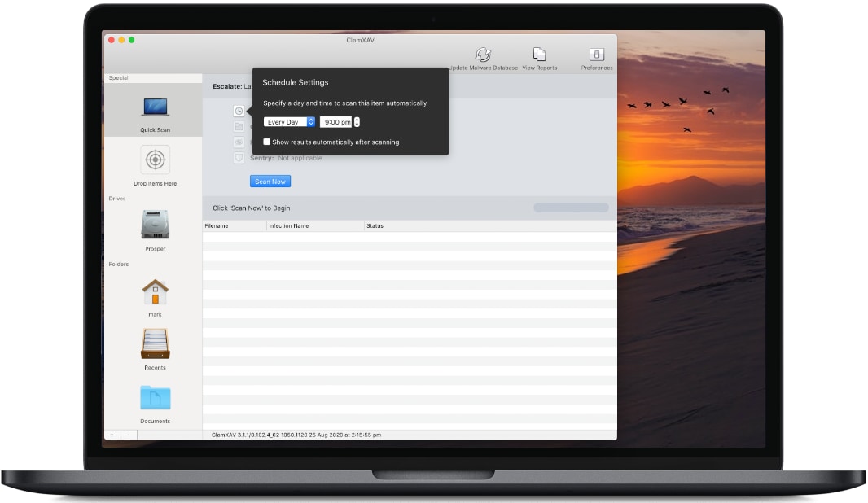
Task: Open View Reports from the toolbar
Action: tap(539, 55)
